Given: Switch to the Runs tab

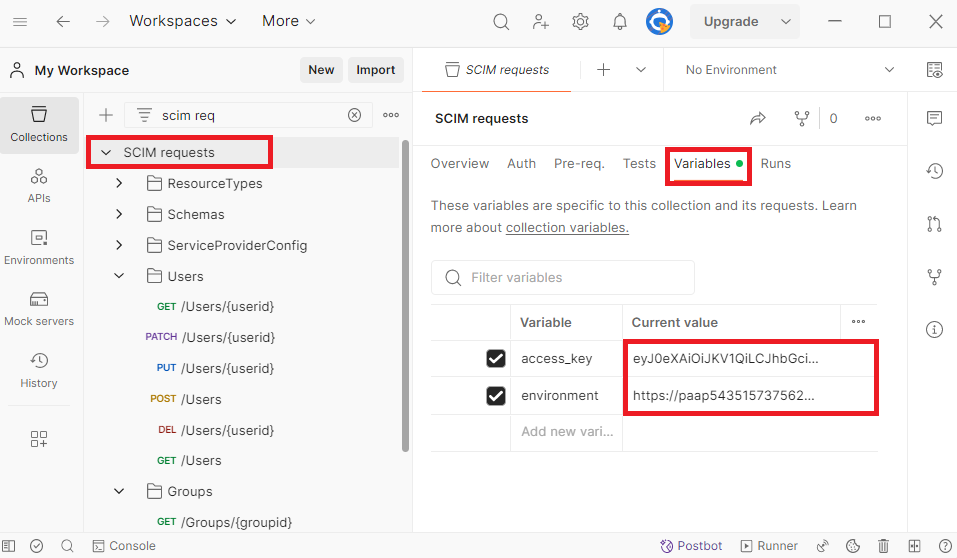Looking at the screenshot, I should pos(776,164).
